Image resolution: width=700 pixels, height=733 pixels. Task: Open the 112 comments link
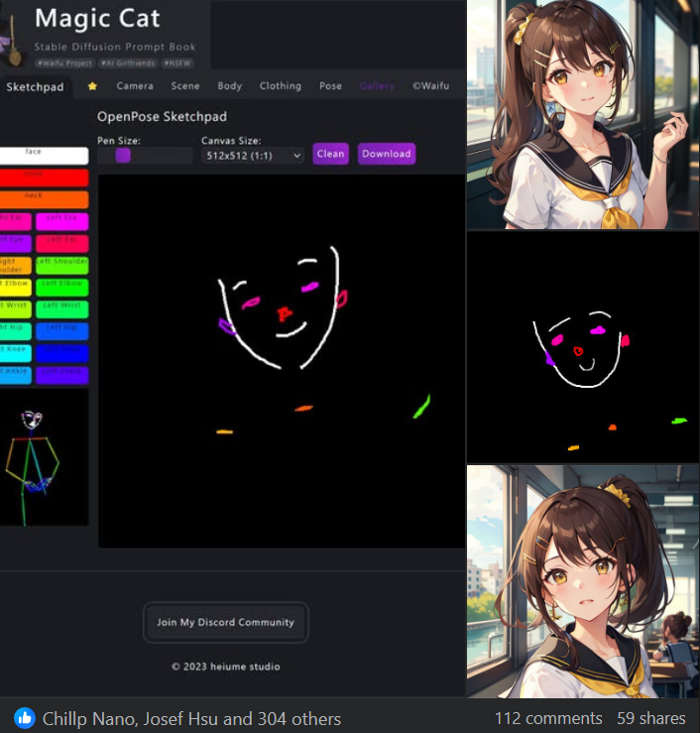point(548,718)
